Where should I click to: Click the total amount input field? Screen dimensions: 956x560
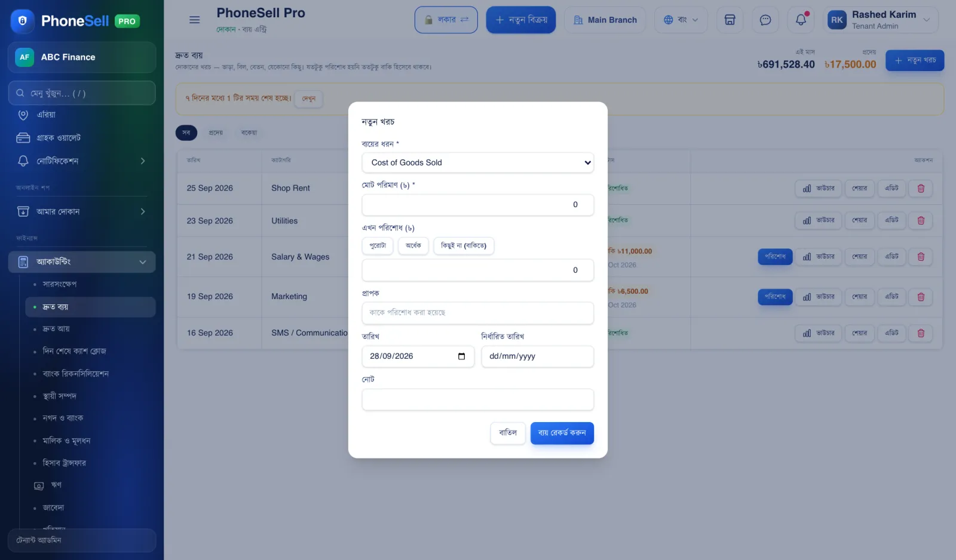477,205
